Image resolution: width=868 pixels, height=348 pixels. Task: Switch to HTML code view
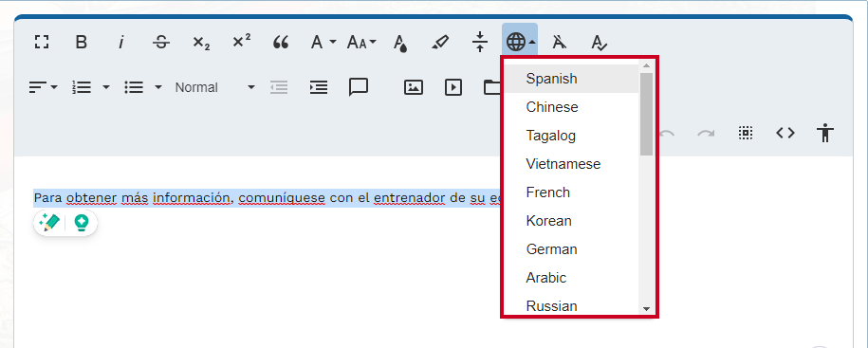(785, 133)
